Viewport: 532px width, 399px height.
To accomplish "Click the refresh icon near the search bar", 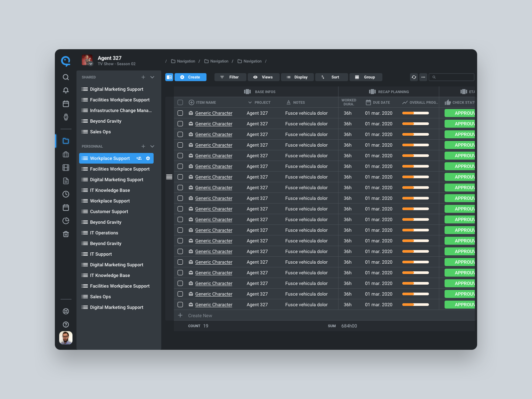I will tap(414, 77).
